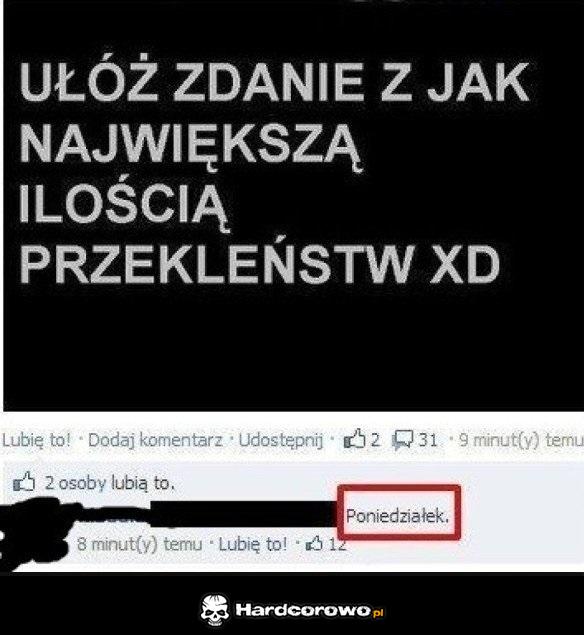Show who likes via "2 osoby lubią to."

tap(110, 483)
